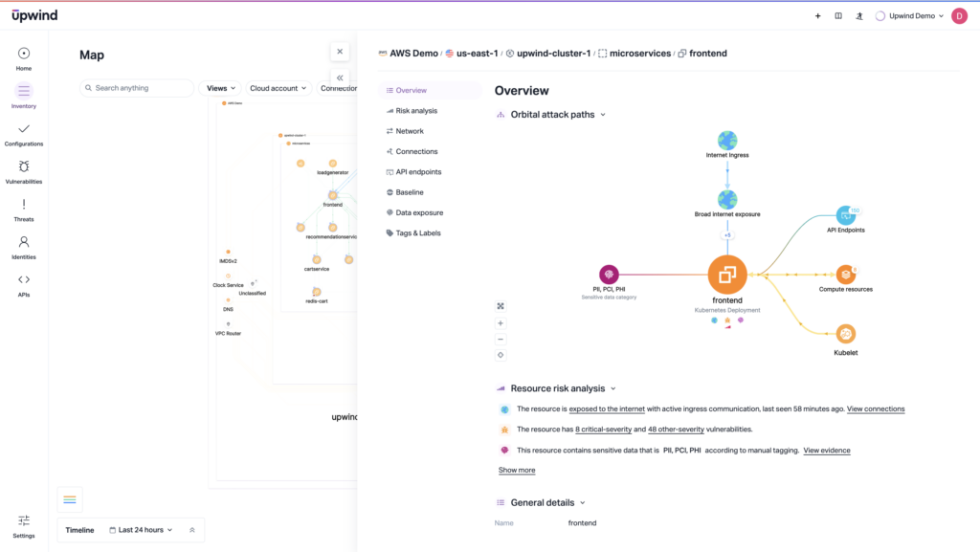Open Identities page from sidebar

pyautogui.click(x=24, y=247)
